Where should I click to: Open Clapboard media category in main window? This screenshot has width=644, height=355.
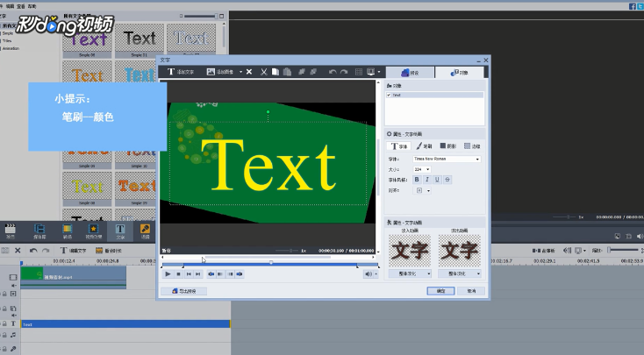click(11, 231)
